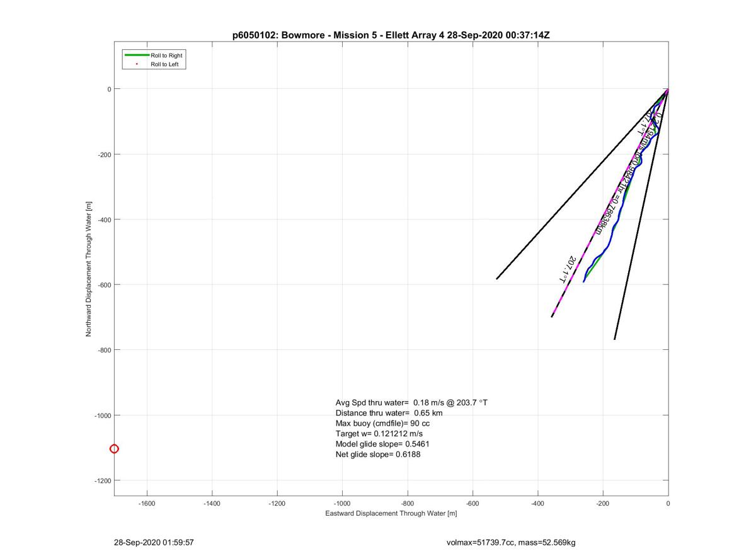Select the 'Avg Spd thru water= 0.18 m/s' line
Viewport: 756px width, 558px height.
tap(411, 402)
